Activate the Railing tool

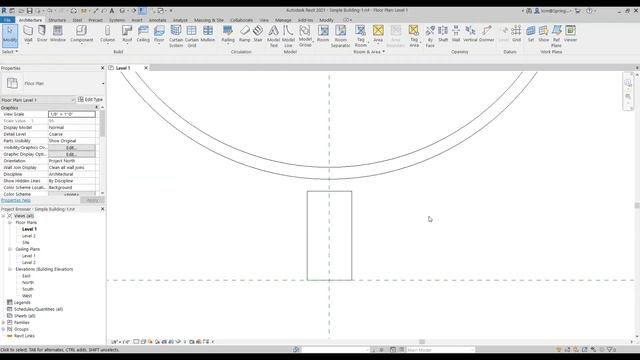coord(228,33)
